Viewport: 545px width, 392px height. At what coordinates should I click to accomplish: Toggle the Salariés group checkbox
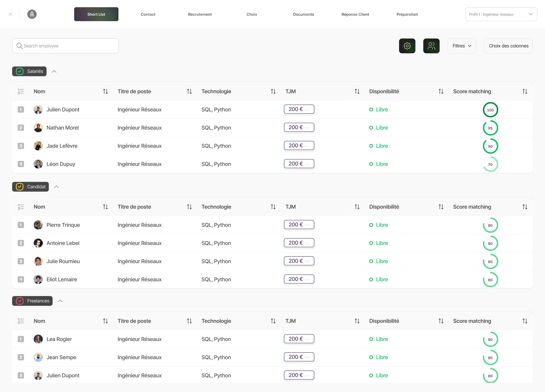(20, 71)
